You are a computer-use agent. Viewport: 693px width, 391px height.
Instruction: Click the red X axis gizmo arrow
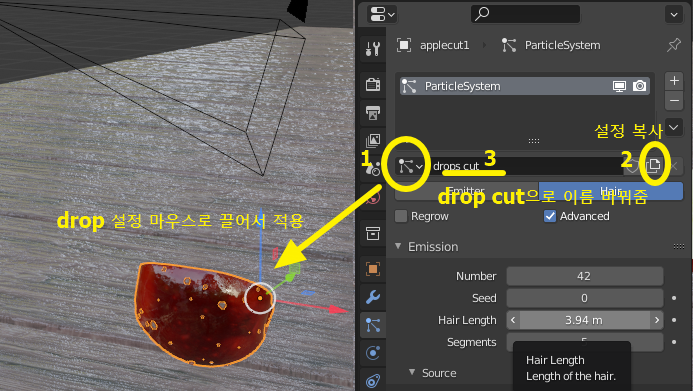(338, 310)
